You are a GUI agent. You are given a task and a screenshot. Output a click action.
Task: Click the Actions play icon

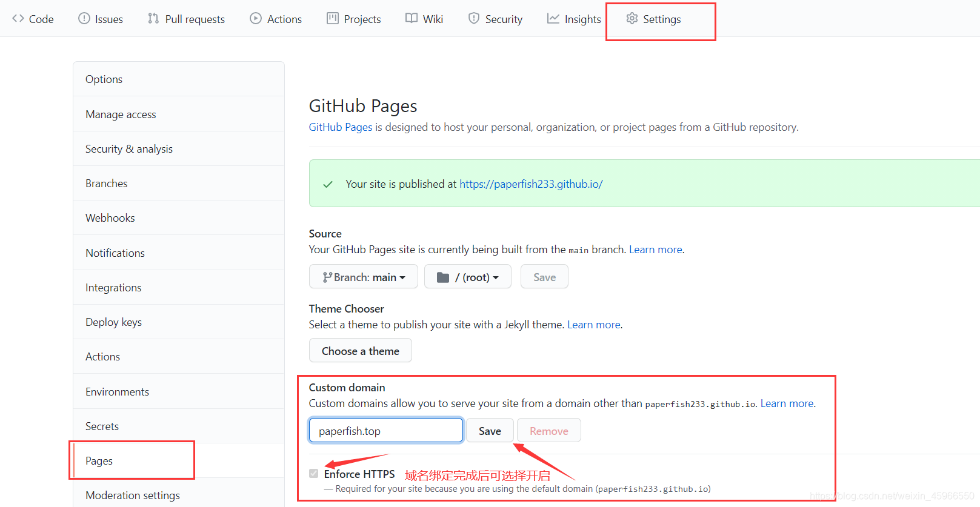256,19
